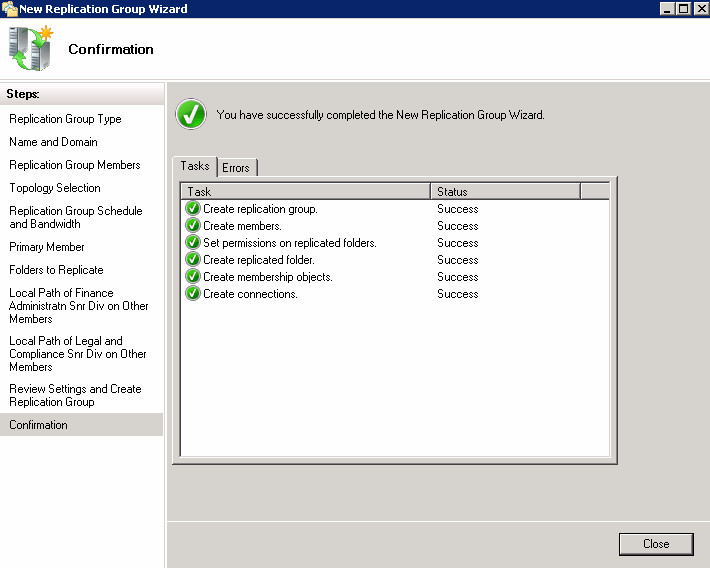Select 'Set permissions on replicated folders.' row
This screenshot has width=710, height=568.
point(395,243)
